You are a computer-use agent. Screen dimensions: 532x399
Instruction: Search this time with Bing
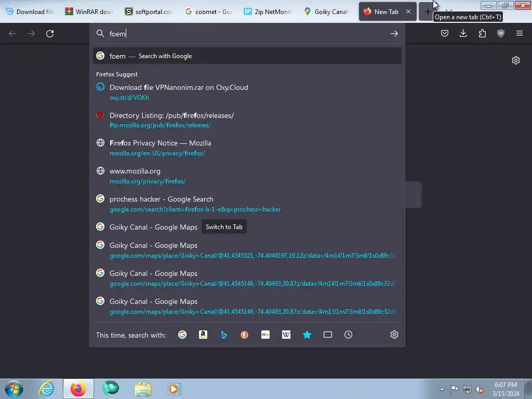(x=223, y=335)
